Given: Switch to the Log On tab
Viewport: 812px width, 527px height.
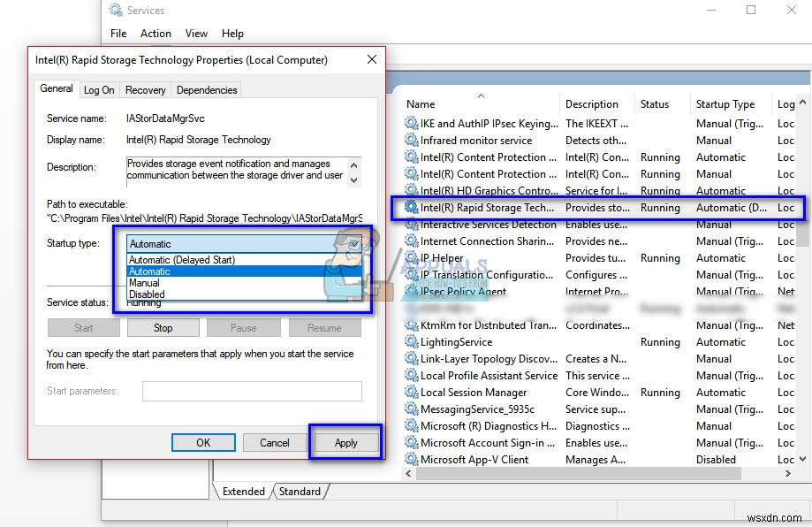Looking at the screenshot, I should tap(99, 90).
